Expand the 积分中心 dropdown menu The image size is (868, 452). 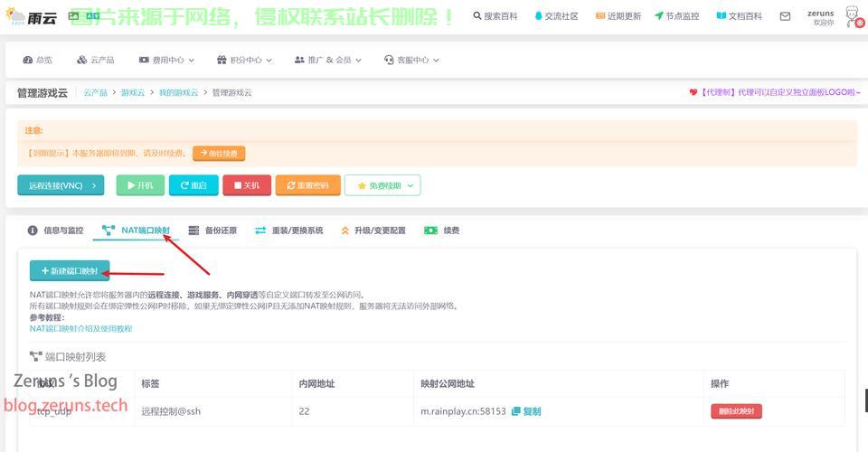[x=239, y=60]
